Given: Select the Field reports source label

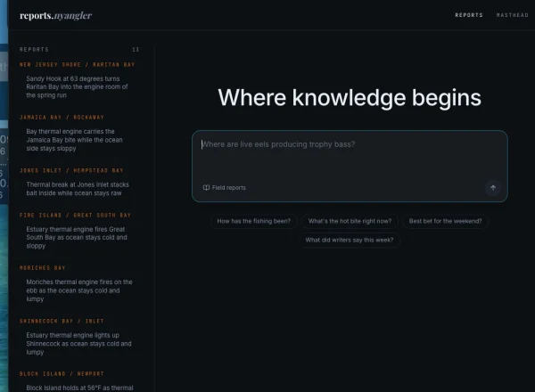Looking at the screenshot, I should point(228,188).
